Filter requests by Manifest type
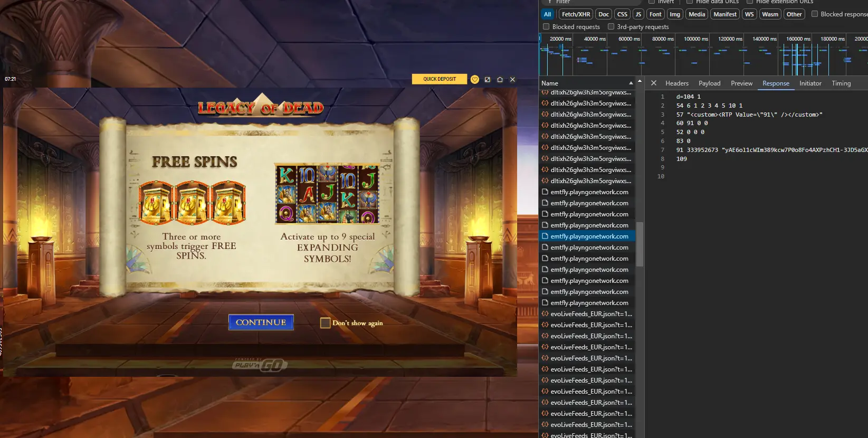The height and width of the screenshot is (438, 868). click(x=725, y=14)
